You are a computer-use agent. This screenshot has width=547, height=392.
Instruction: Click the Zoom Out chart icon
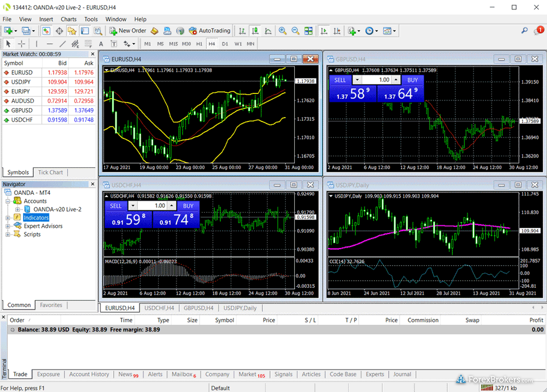295,31
